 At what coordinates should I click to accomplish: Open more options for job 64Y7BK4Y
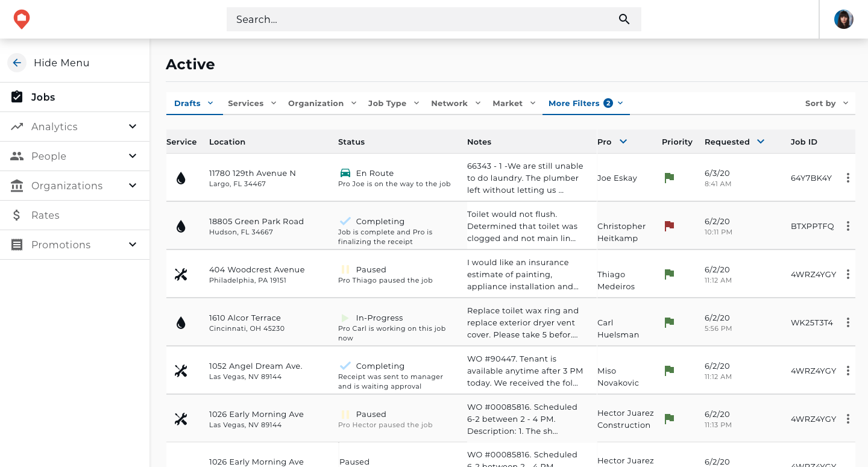[x=848, y=178]
